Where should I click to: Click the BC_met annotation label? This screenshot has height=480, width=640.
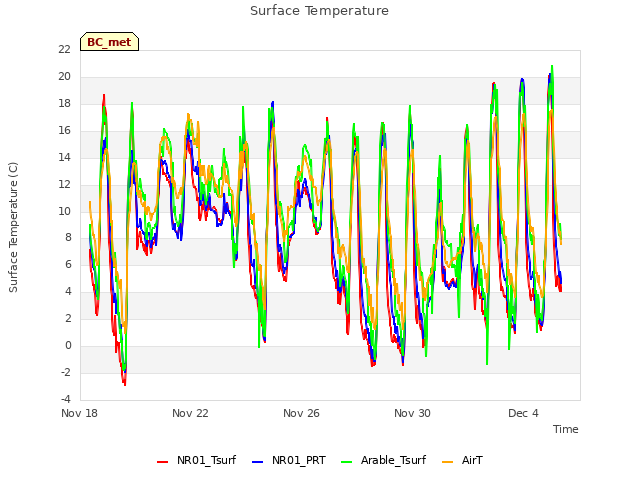109,42
